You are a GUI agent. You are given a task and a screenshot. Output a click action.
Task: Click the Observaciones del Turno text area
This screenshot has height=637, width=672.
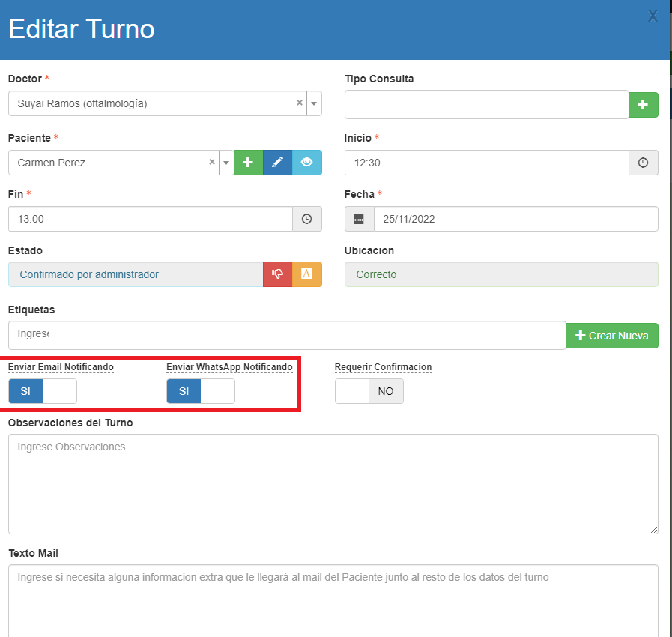click(x=333, y=483)
